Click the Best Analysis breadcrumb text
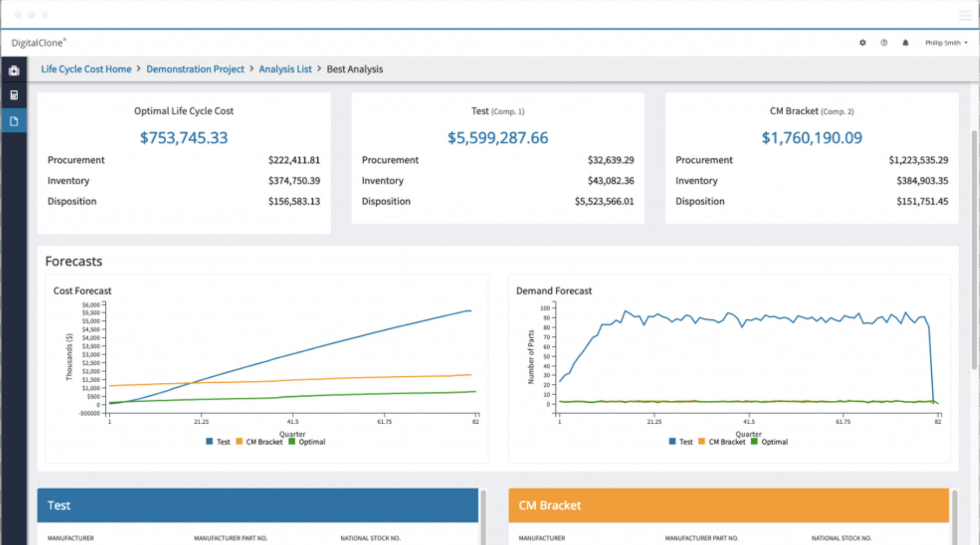Screen dimensions: 980x545 (355, 69)
